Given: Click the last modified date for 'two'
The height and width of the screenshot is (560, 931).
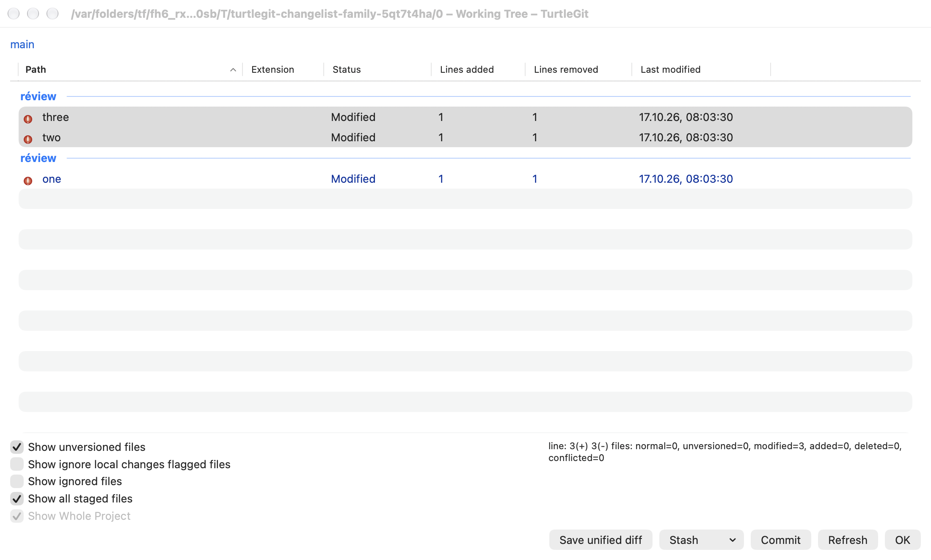Looking at the screenshot, I should 686,137.
